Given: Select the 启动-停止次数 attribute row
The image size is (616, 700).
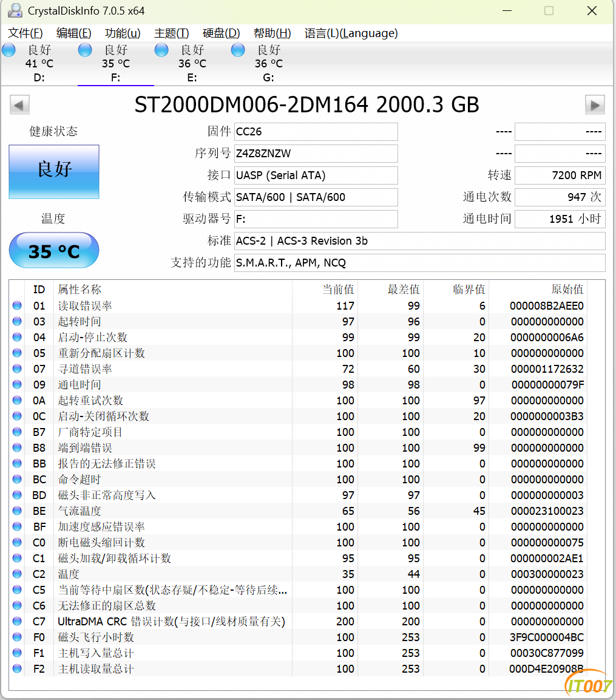Looking at the screenshot, I should coord(298,337).
